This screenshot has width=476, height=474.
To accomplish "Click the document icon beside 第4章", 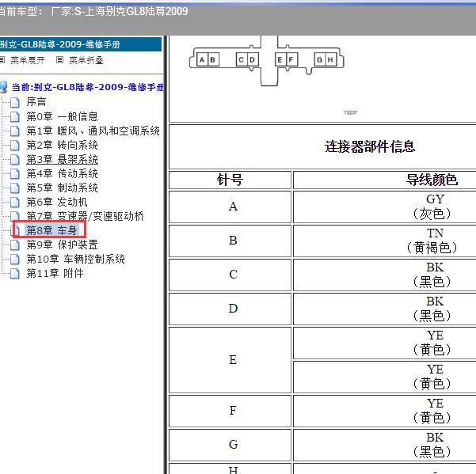I will (14, 174).
